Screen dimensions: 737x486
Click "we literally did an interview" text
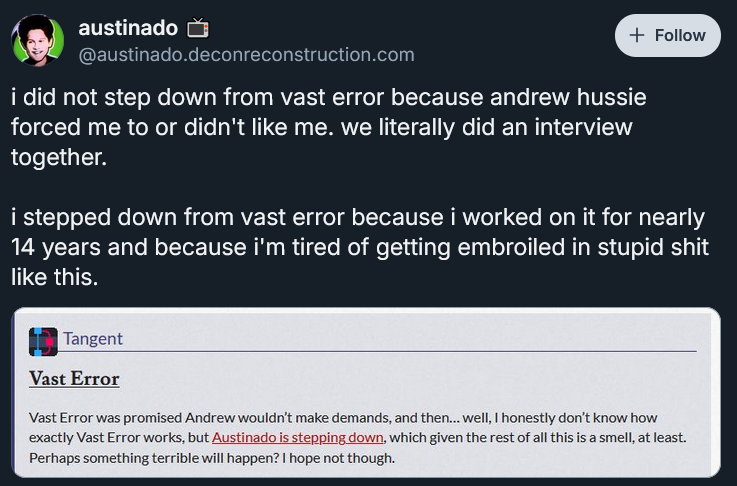[486, 127]
